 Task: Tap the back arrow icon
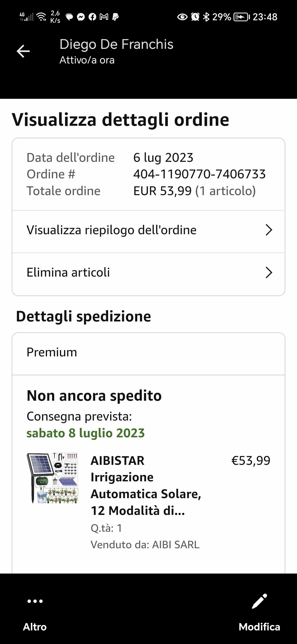click(x=23, y=51)
